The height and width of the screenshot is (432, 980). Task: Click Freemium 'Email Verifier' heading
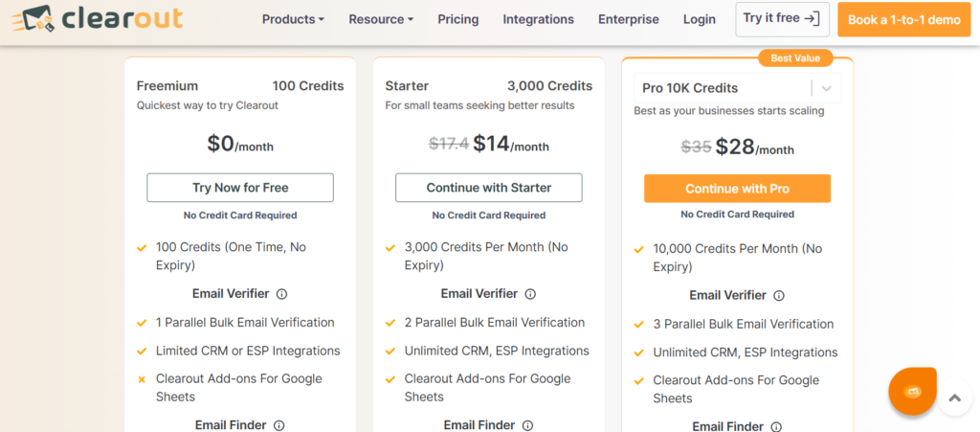point(231,294)
